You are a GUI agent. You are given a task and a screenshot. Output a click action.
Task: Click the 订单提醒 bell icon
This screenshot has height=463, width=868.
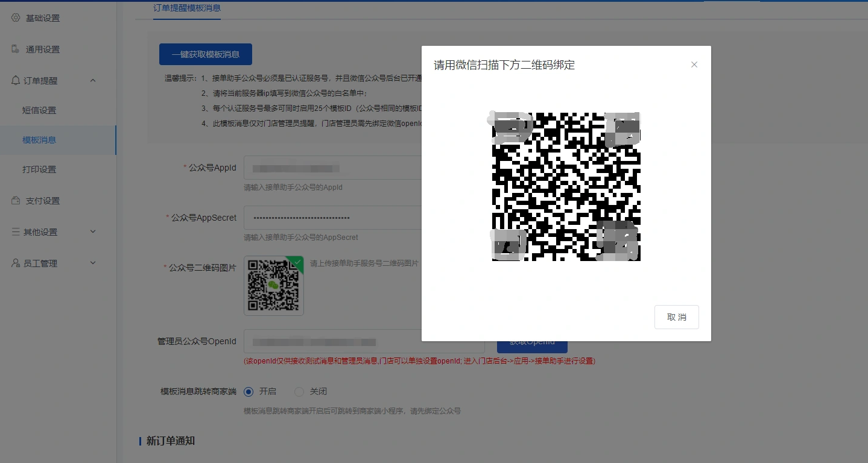16,80
